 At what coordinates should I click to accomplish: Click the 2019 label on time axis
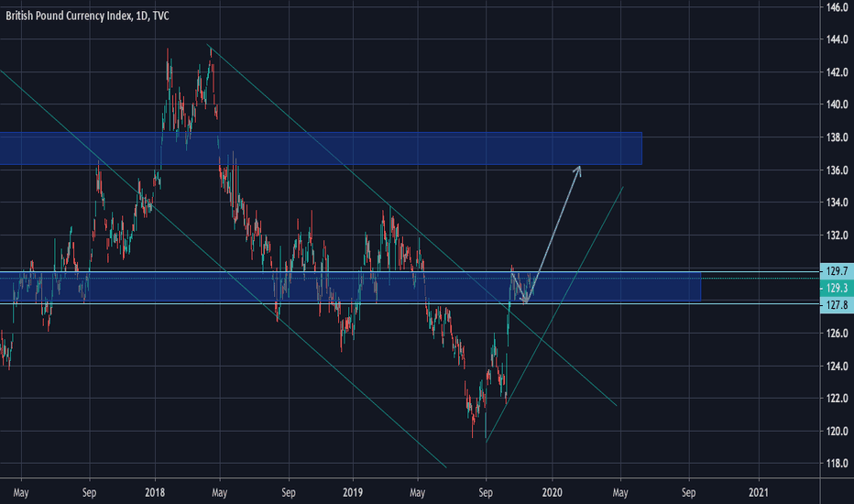point(353,493)
